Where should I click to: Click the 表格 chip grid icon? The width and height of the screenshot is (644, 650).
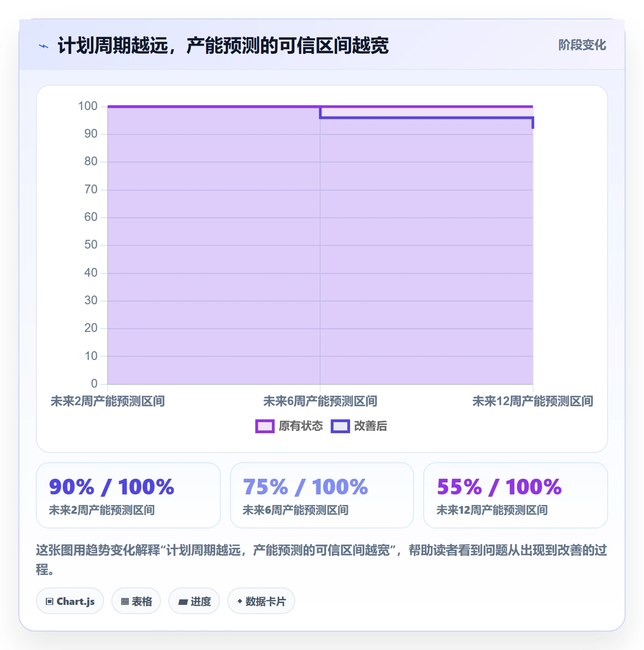[125, 601]
